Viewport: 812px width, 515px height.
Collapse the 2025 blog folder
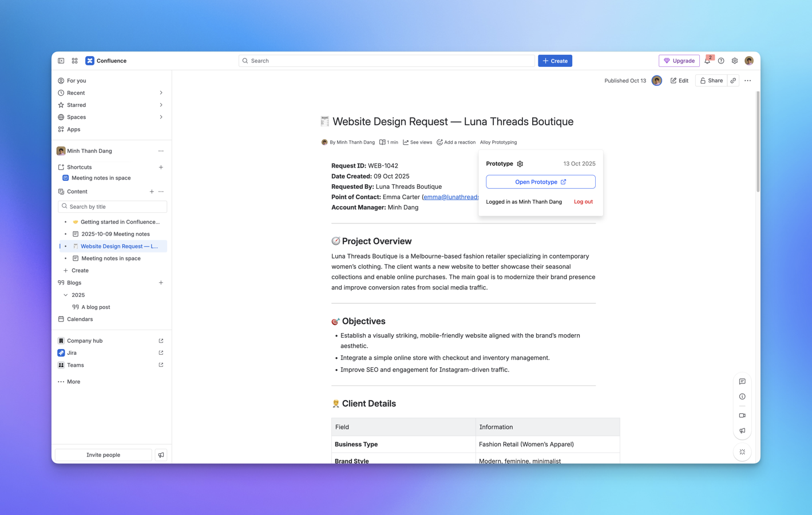point(66,295)
